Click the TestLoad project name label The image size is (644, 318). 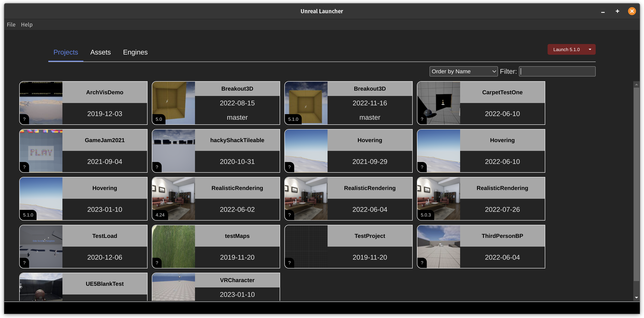tap(105, 236)
